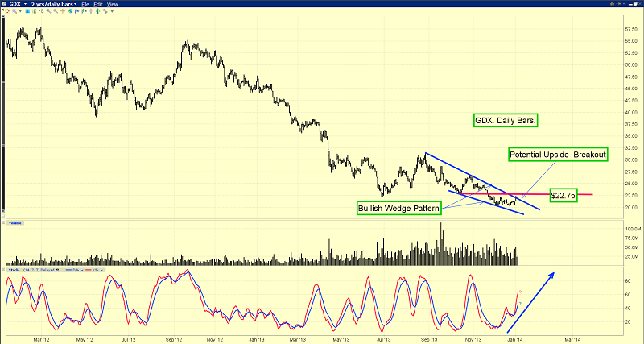The width and height of the screenshot is (644, 344).
Task: Open the Edit menu
Action: (98, 4)
